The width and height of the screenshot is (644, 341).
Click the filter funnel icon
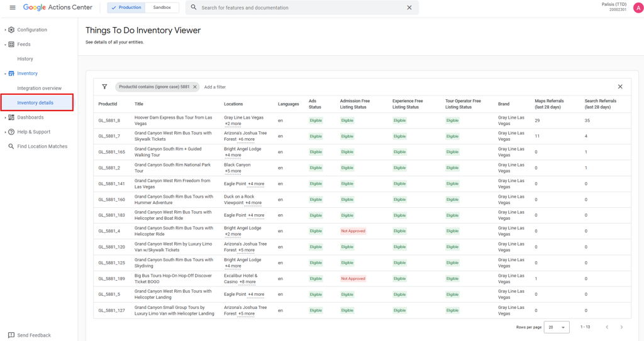104,87
